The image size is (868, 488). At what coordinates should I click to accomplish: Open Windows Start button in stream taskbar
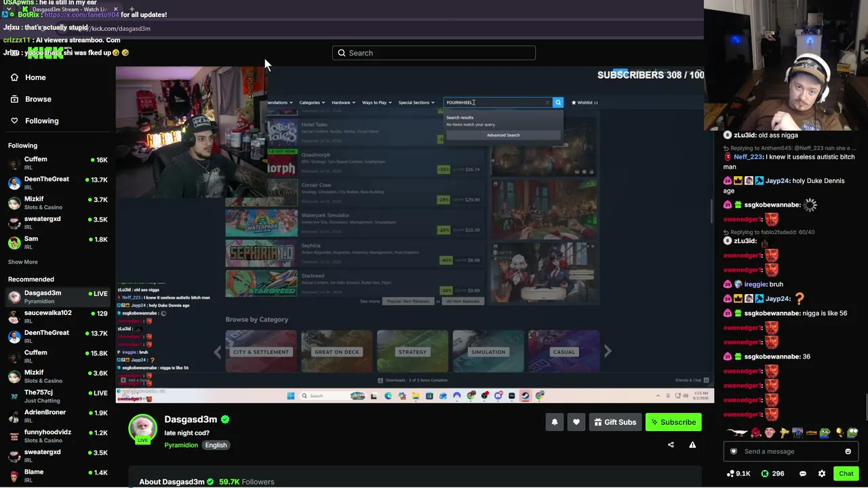coord(290,396)
